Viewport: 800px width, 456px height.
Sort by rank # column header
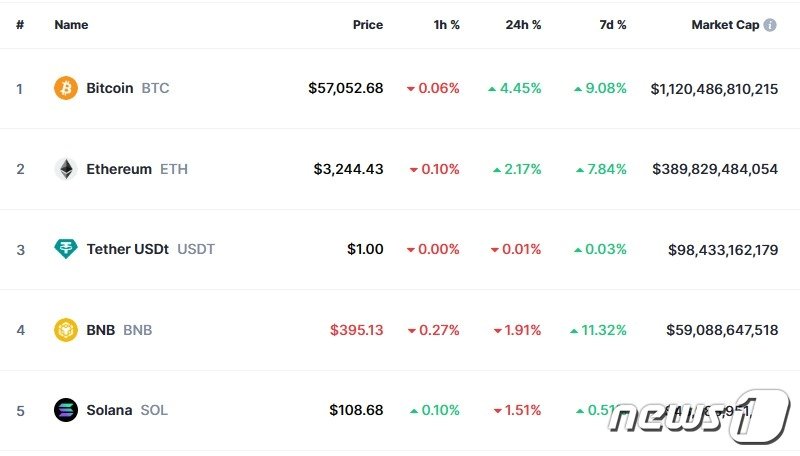(x=20, y=25)
